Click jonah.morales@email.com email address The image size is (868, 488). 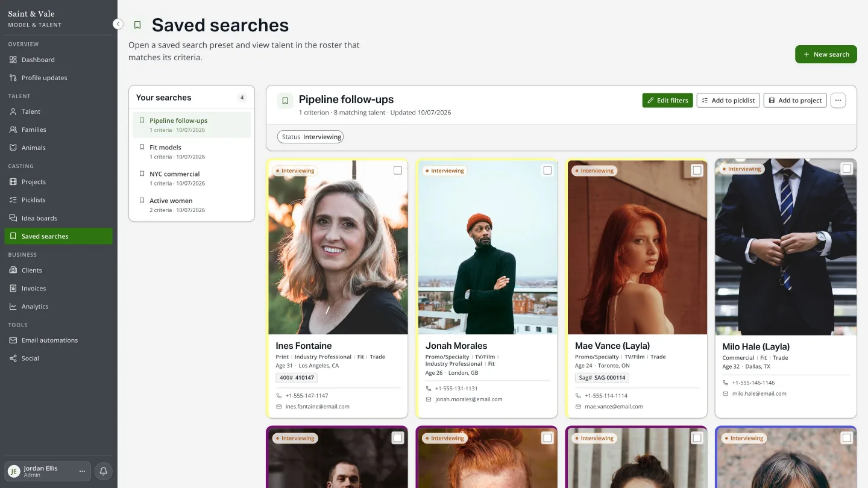pyautogui.click(x=469, y=399)
